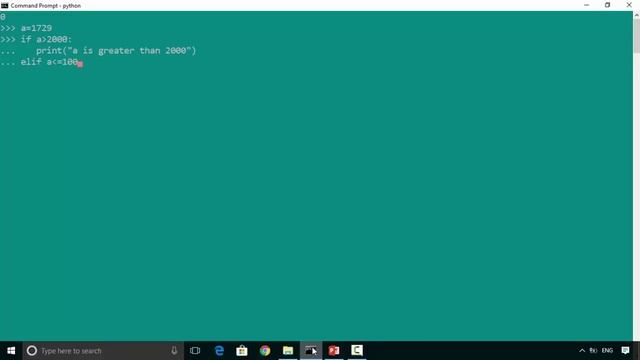Open the Action Center notifications icon
This screenshot has height=360, width=640.
(x=625, y=351)
